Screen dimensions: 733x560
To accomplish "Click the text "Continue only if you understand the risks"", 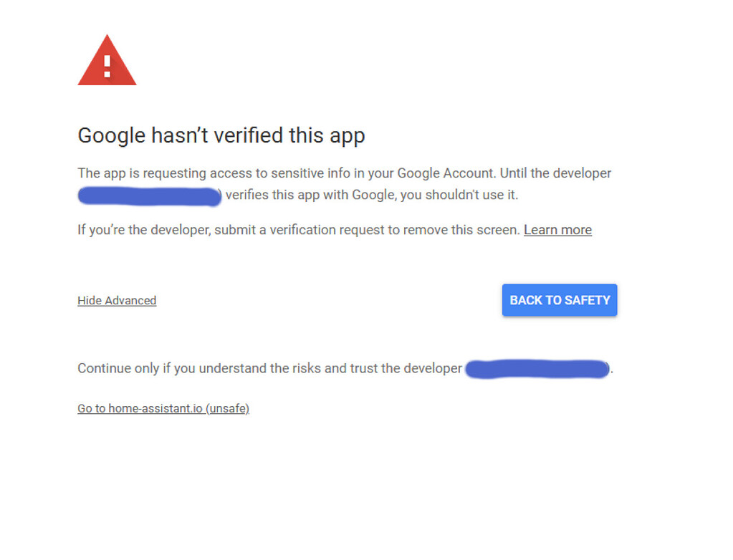I will click(x=199, y=369).
